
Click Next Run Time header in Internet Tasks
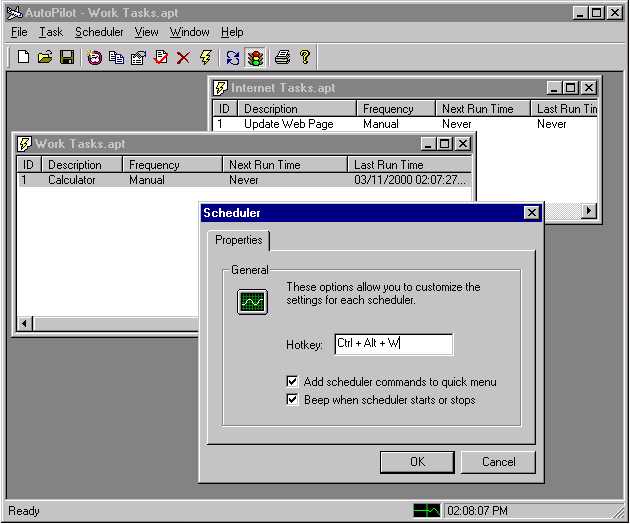483,109
